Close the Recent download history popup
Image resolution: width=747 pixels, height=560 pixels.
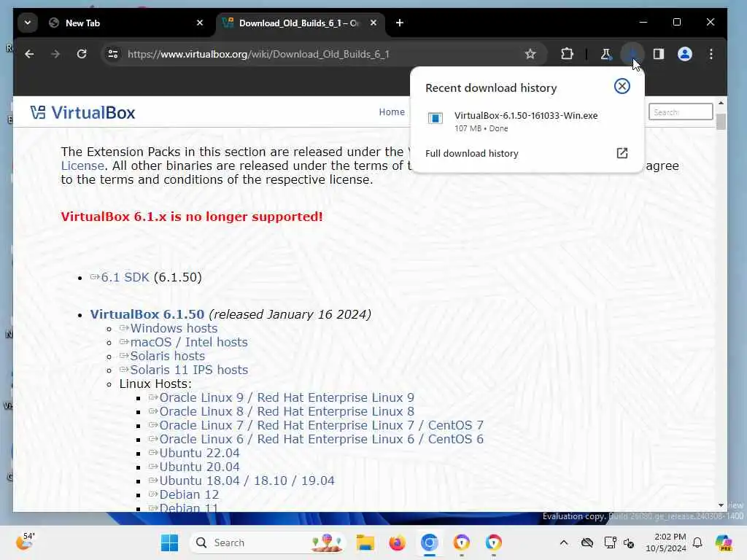point(622,86)
